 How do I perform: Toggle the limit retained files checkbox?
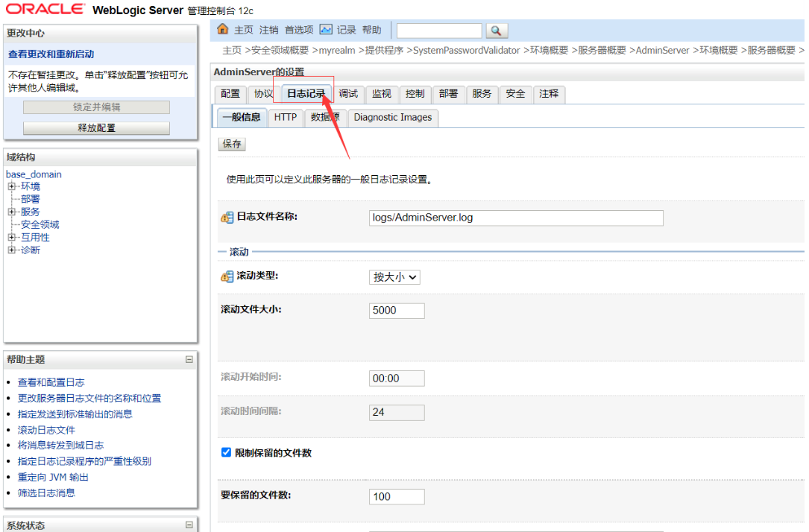pyautogui.click(x=227, y=452)
